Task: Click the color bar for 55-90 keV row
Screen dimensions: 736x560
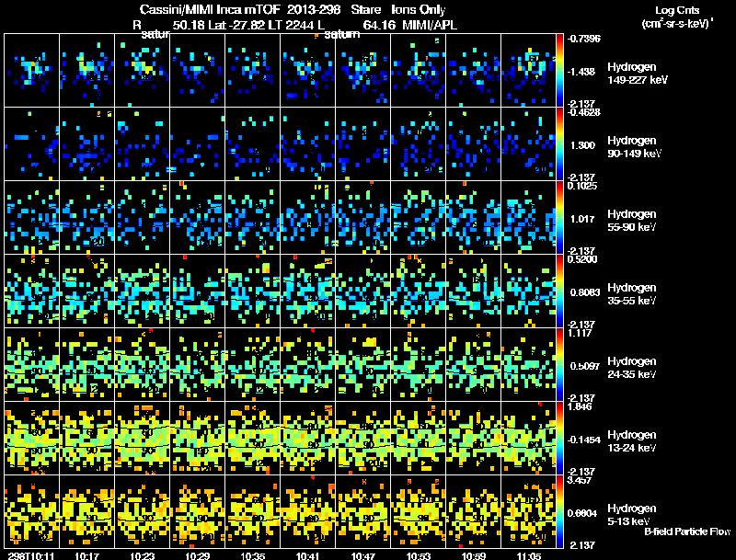Action: click(x=559, y=217)
